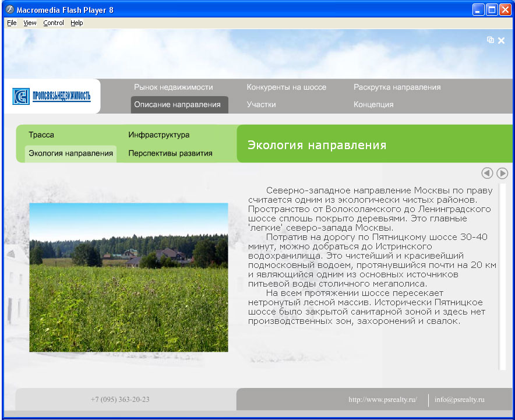Click the next page arrow icon
The image size is (515, 420).
tap(502, 173)
